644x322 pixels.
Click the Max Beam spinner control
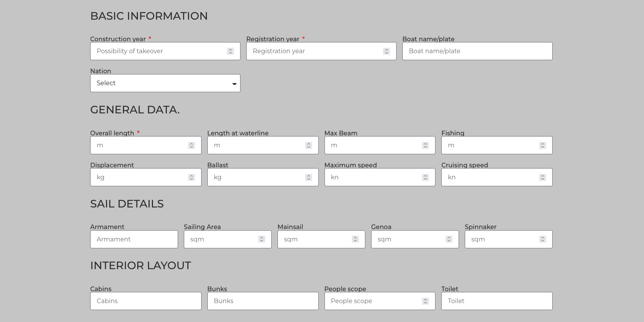coord(425,145)
